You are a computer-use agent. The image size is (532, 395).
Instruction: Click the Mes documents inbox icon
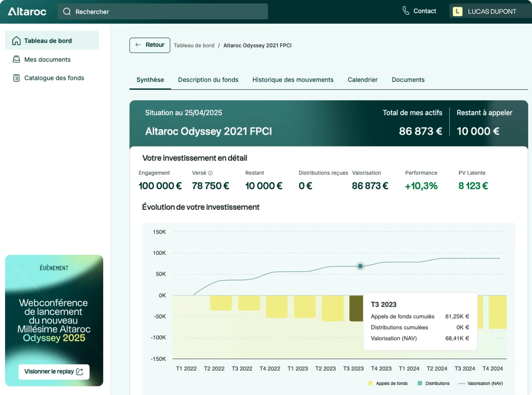pyautogui.click(x=16, y=59)
